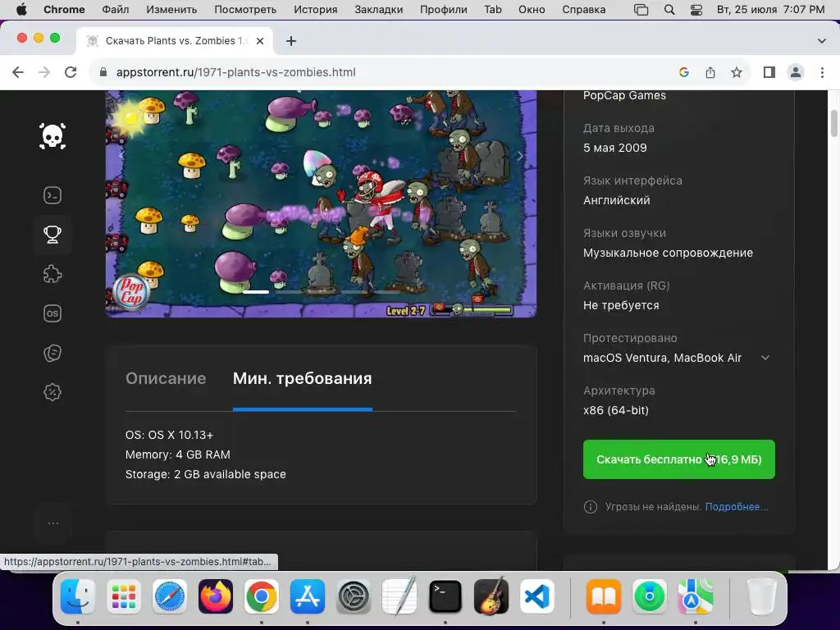Viewport: 840px width, 630px height.
Task: Click the OS: OS X 10.13+ line
Action: (169, 435)
